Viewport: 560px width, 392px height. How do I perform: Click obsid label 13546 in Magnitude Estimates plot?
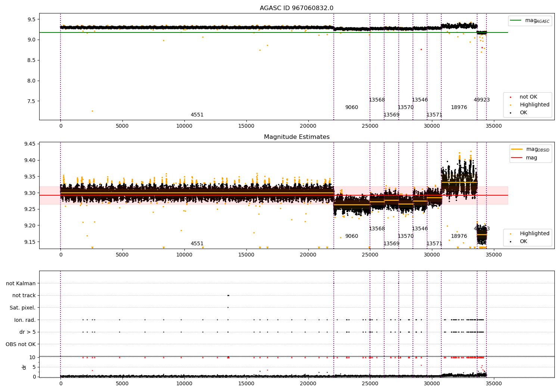[x=420, y=229]
